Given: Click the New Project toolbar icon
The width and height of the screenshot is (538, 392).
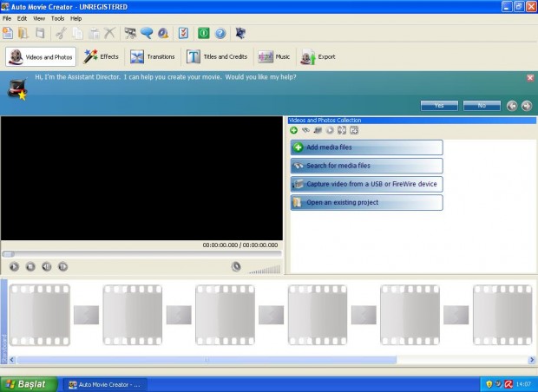Looking at the screenshot, I should point(8,33).
